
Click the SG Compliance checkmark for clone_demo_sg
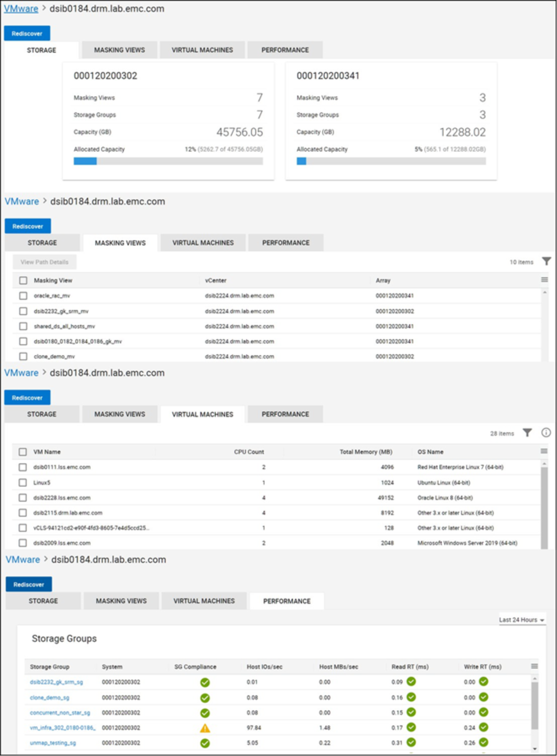[205, 698]
